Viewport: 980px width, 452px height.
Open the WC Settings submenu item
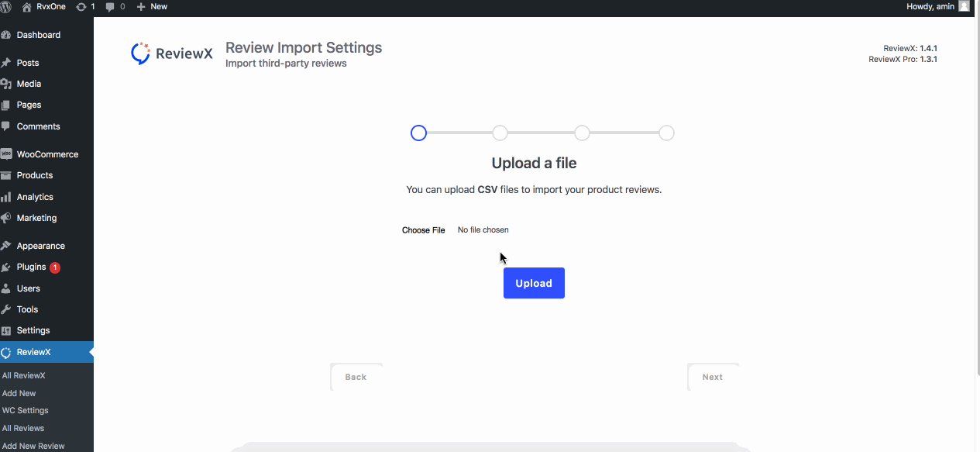click(26, 410)
